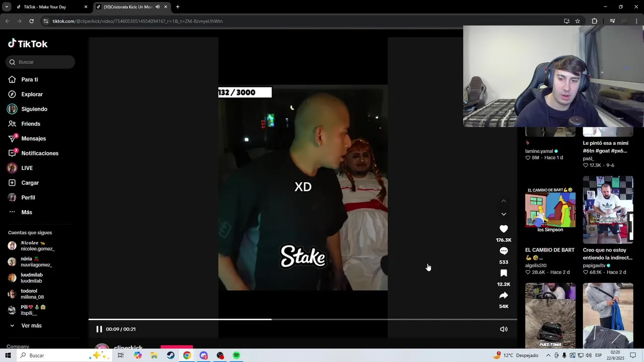Click lamine.yamal username
This screenshot has width=644, height=362.
click(539, 151)
